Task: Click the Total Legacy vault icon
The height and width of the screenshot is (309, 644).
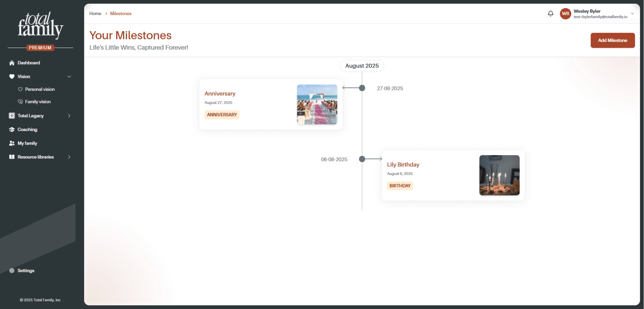Action: click(12, 116)
